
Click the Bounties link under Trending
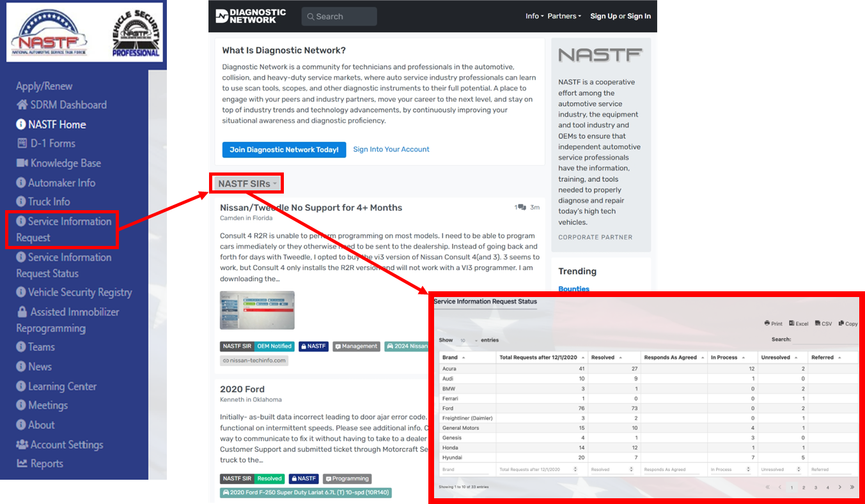573,289
